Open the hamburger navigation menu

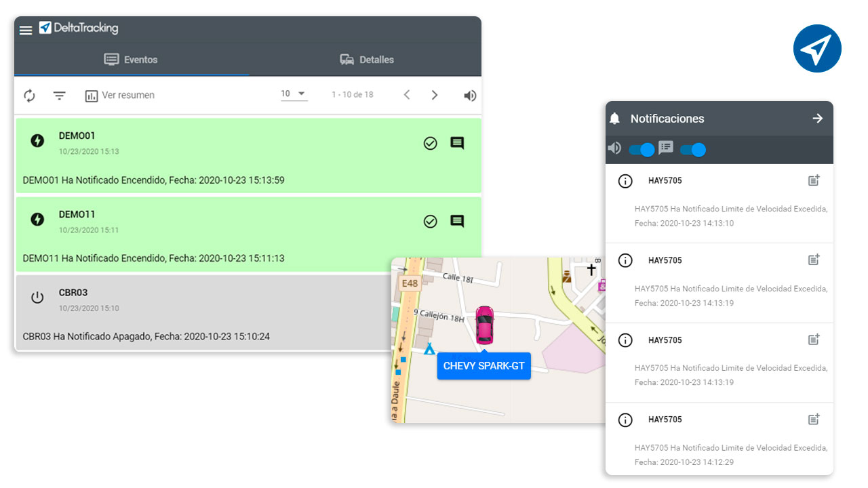(25, 29)
